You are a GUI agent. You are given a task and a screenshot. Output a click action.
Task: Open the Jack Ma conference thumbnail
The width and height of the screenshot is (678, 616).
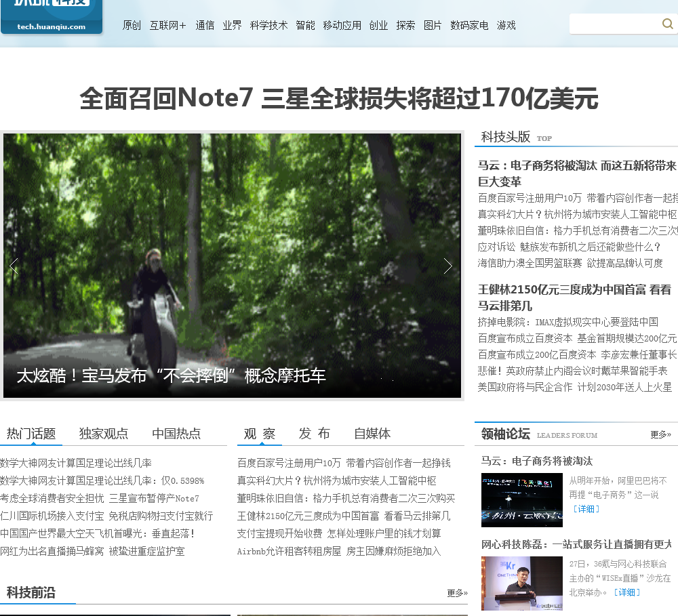522,499
